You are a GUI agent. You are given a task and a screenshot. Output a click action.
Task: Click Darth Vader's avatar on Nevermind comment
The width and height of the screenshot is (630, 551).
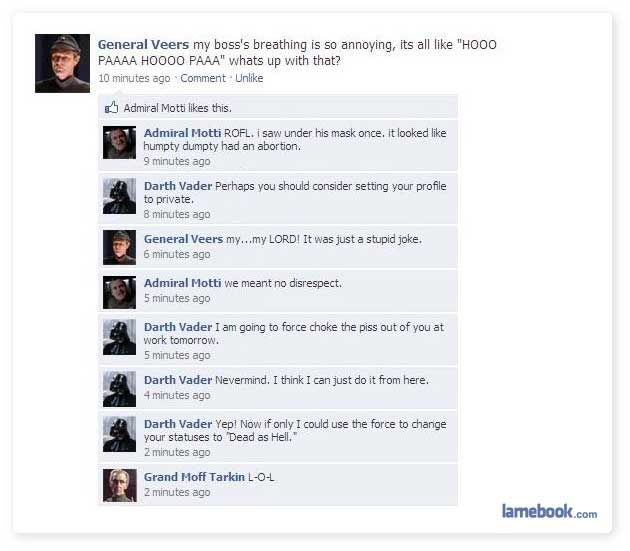point(119,389)
